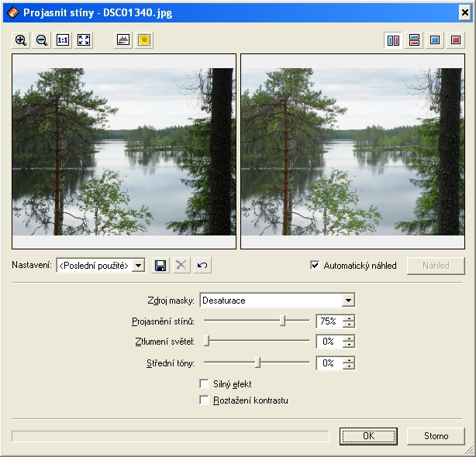This screenshot has width=476, height=457.
Task: Click the undo arrow reset icon
Action: pyautogui.click(x=202, y=266)
